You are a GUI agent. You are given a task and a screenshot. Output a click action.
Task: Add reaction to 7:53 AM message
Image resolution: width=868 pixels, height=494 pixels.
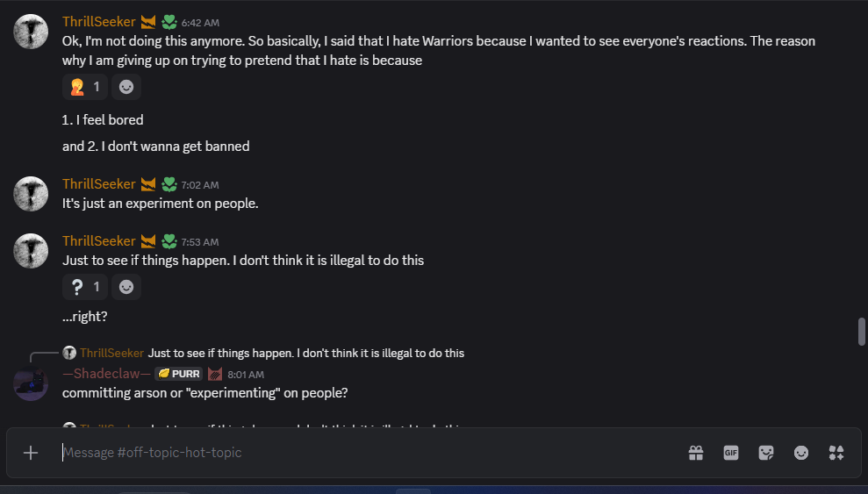pyautogui.click(x=127, y=287)
